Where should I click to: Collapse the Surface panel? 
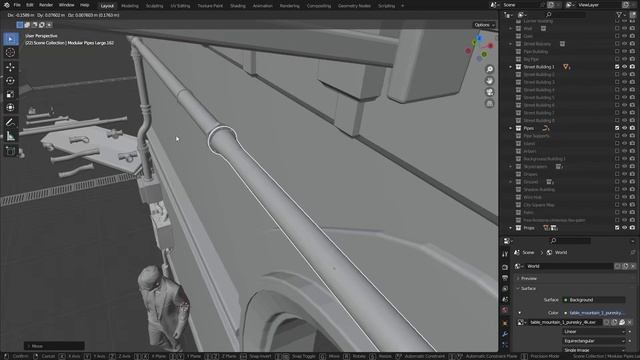coord(528,289)
